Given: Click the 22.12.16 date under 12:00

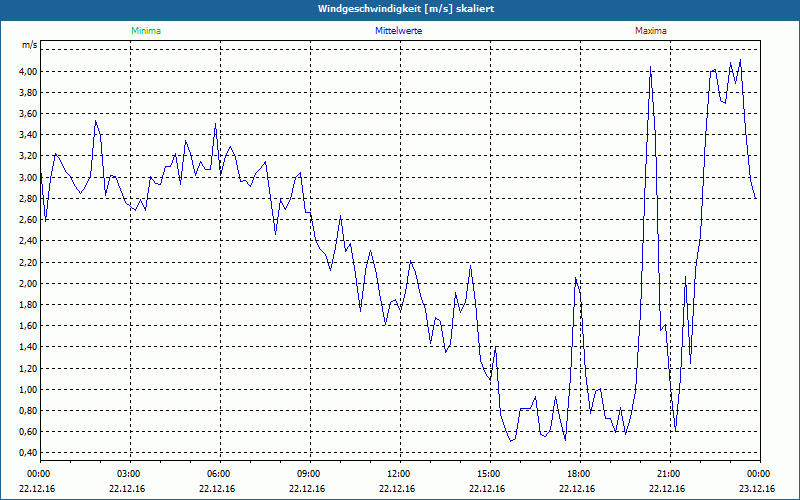Looking at the screenshot, I should pos(397,489).
